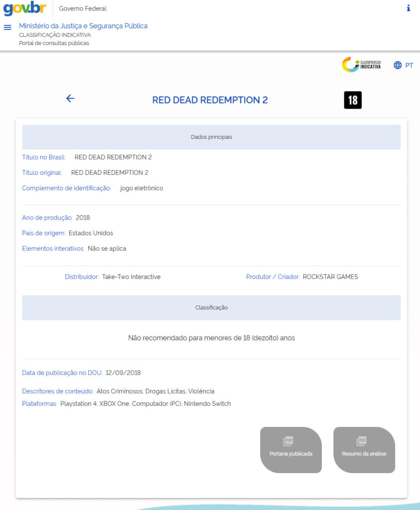420x510 pixels.
Task: Open the Portaria publicada document button
Action: pos(291,450)
